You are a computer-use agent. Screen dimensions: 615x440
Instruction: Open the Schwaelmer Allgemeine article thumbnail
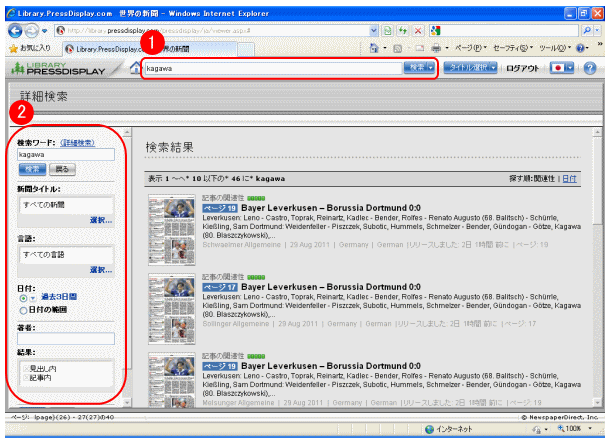point(172,230)
